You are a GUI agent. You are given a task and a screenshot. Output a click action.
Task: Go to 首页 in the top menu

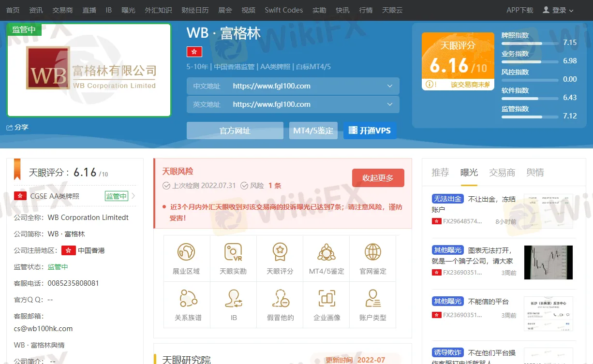tap(13, 10)
